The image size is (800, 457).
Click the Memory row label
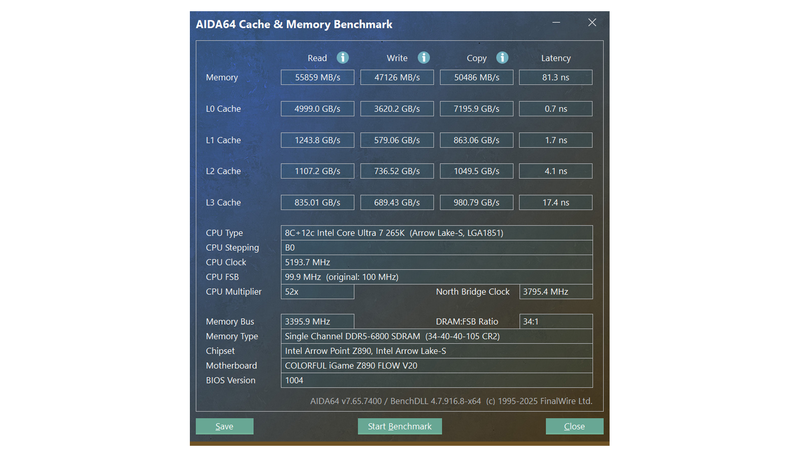(x=222, y=78)
